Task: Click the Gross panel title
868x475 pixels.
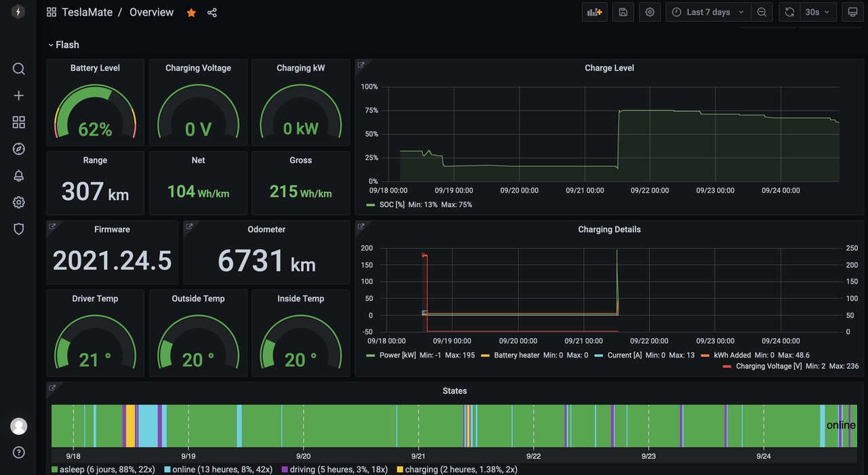Action: (300, 160)
